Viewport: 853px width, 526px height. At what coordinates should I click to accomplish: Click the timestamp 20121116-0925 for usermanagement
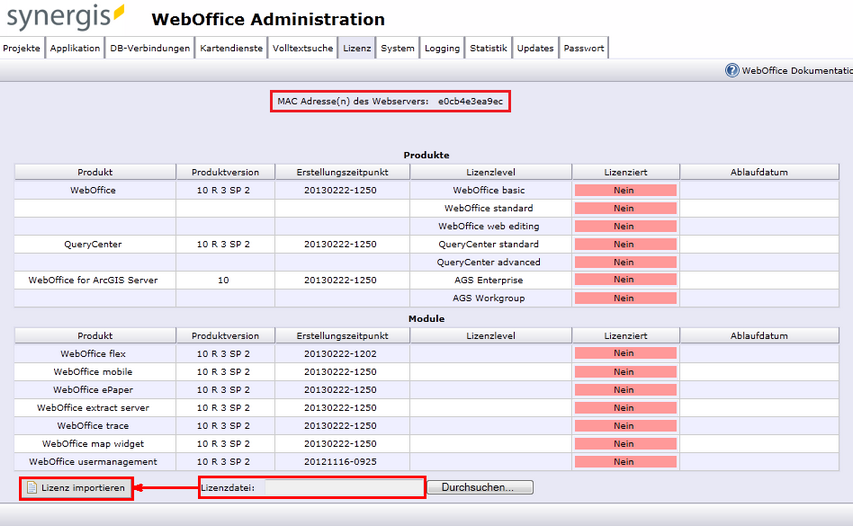point(340,461)
